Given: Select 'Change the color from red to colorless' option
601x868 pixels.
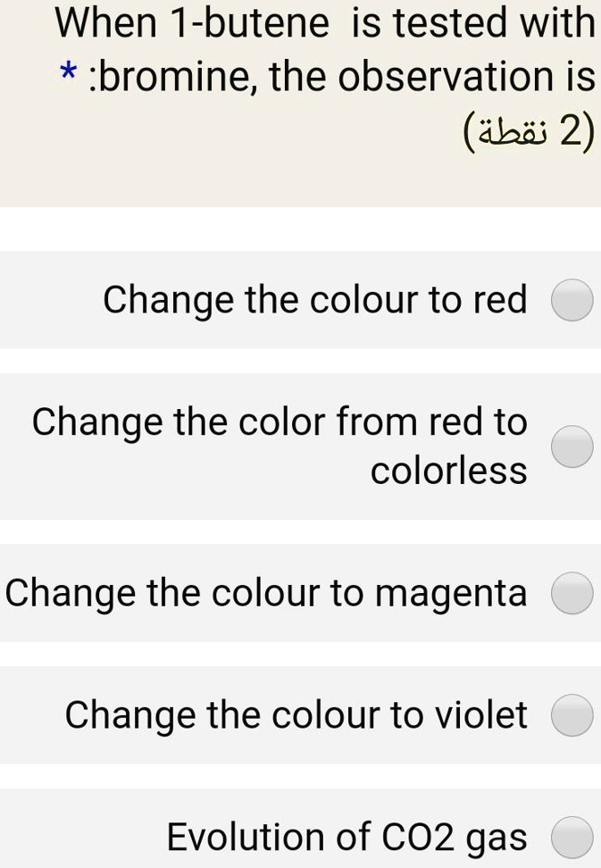Looking at the screenshot, I should point(572,447).
